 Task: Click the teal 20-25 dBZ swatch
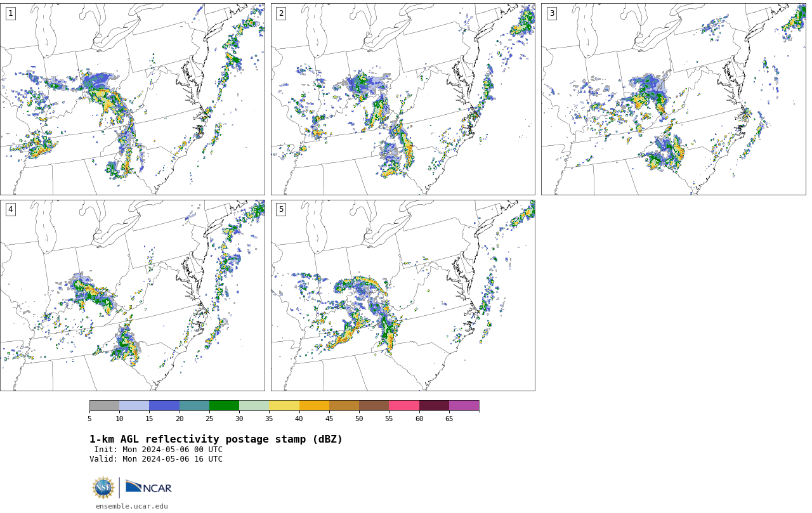tap(194, 406)
